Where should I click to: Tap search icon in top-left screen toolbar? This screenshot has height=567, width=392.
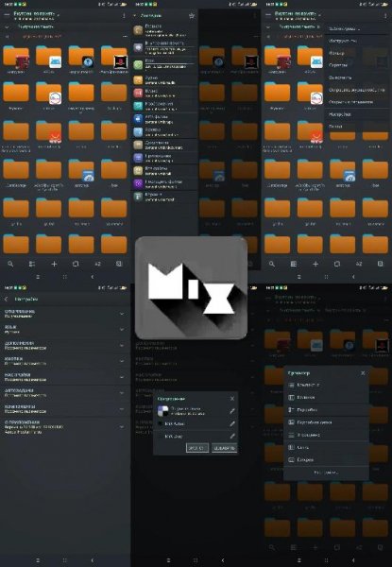10,264
